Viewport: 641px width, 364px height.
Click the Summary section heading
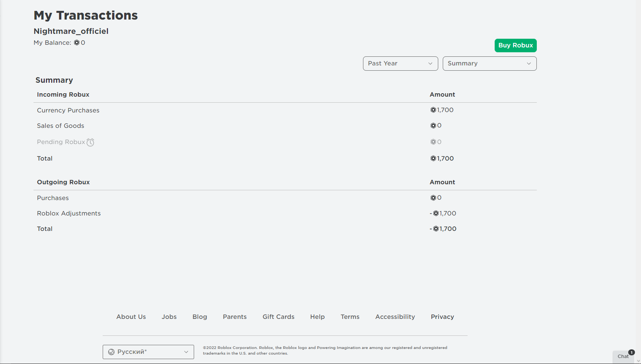[54, 80]
